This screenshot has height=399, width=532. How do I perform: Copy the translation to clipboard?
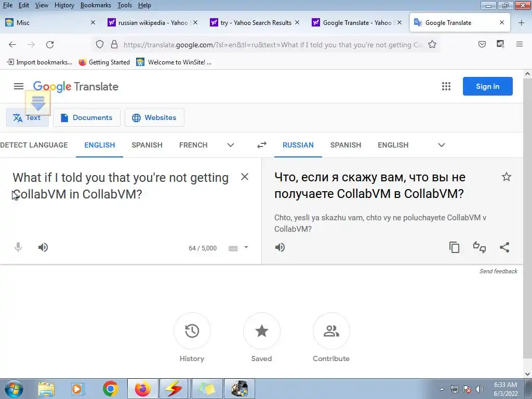(x=454, y=247)
